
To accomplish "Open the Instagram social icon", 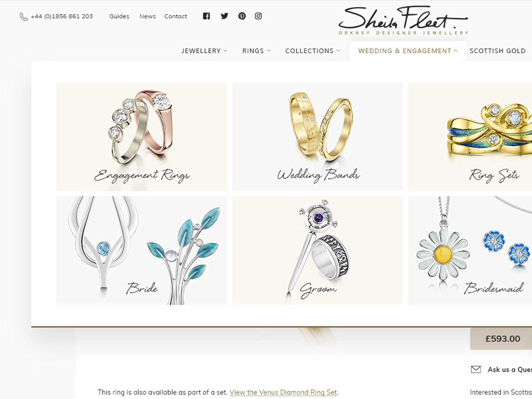I will 258,16.
